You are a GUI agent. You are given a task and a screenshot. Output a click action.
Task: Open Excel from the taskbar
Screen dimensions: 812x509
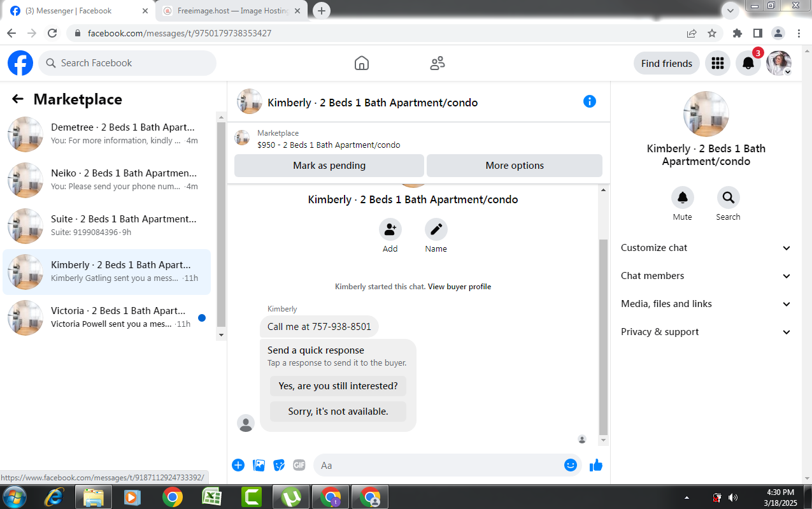(211, 497)
